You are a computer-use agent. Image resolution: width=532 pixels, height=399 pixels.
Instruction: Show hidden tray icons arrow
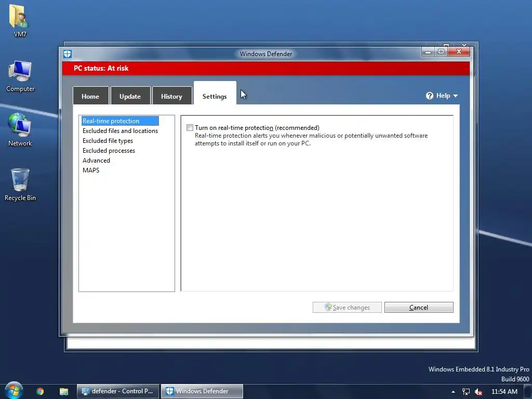[453, 392]
